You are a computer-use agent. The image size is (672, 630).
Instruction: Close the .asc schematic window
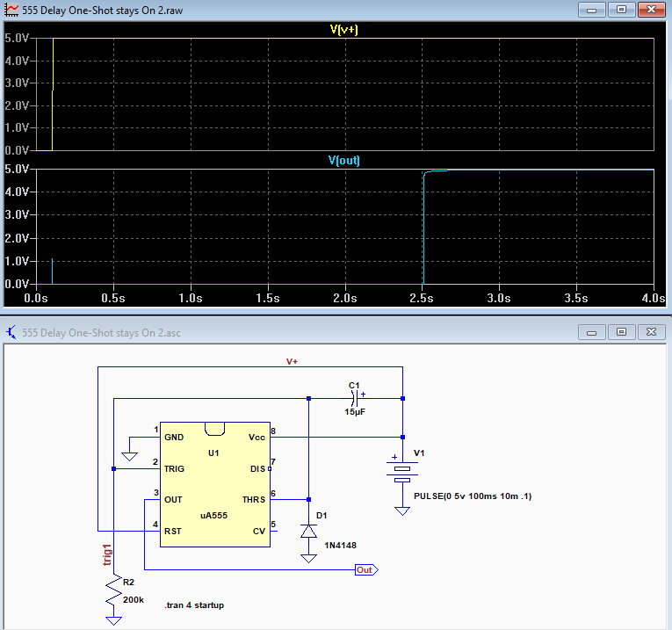(x=652, y=332)
